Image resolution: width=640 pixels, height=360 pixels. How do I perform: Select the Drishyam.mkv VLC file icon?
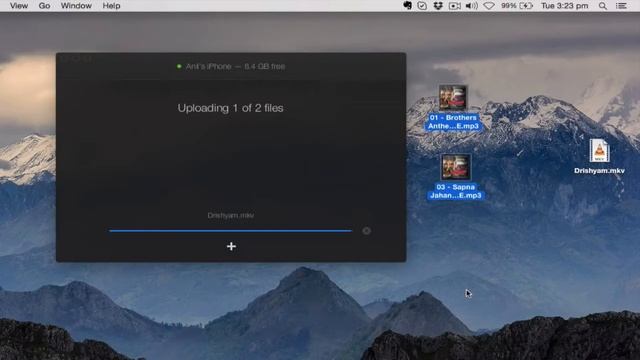tap(599, 150)
